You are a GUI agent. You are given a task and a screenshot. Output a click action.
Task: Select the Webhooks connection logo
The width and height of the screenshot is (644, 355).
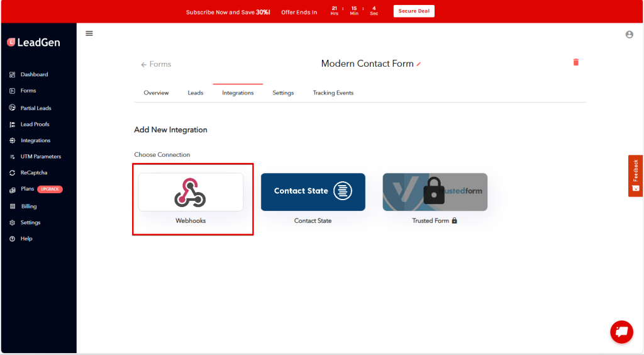pyautogui.click(x=191, y=192)
